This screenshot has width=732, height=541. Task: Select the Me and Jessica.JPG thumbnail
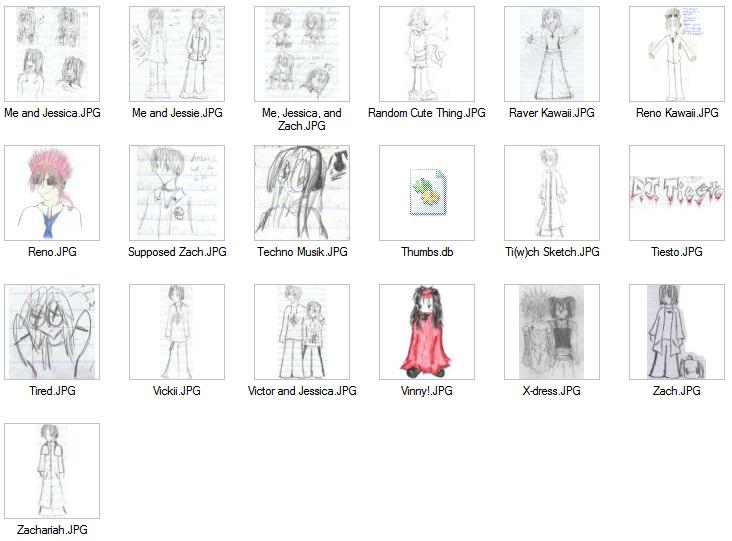[52, 54]
